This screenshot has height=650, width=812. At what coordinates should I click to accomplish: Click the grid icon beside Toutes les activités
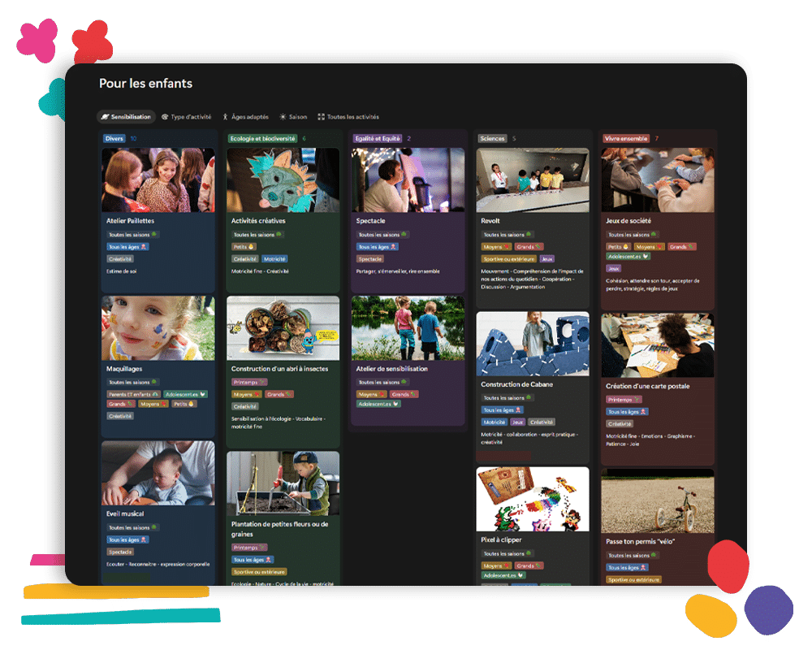pyautogui.click(x=321, y=117)
